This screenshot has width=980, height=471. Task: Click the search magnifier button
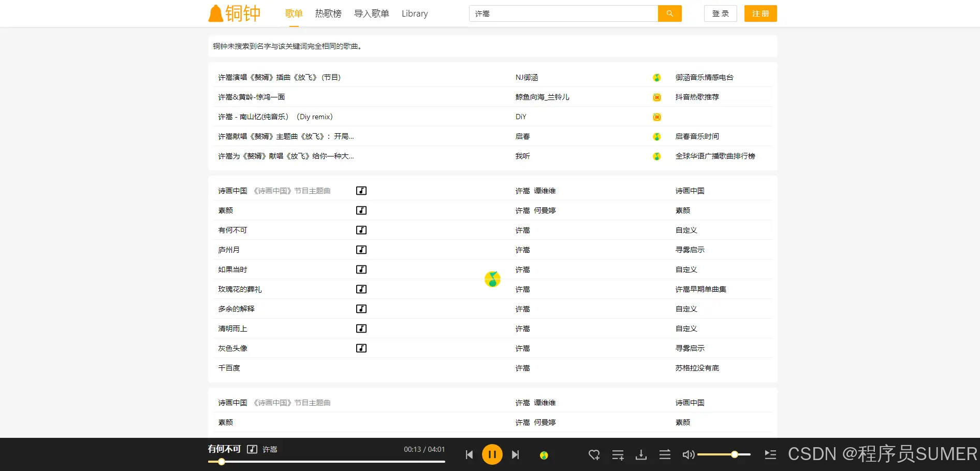pyautogui.click(x=669, y=13)
